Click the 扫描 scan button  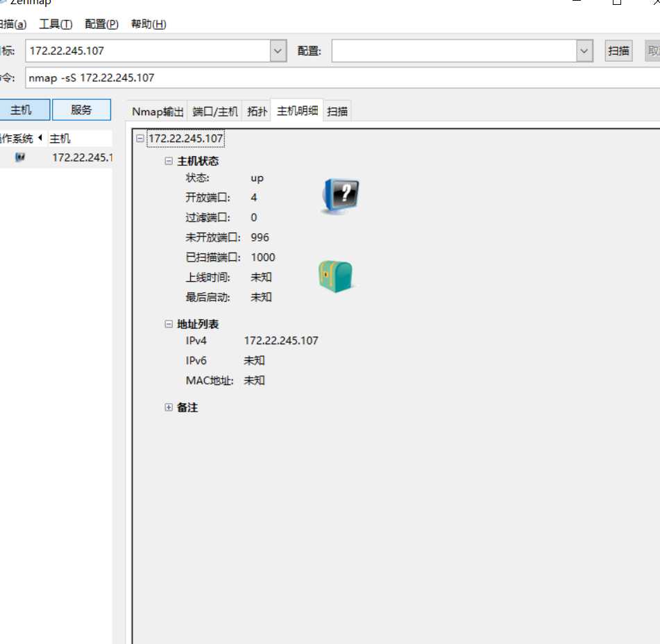click(618, 51)
